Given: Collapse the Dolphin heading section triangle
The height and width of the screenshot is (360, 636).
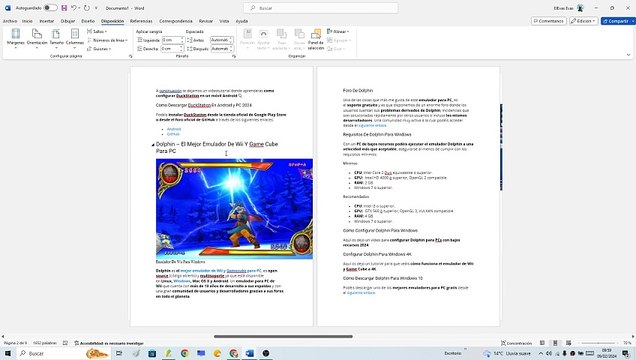Looking at the screenshot, I should pos(153,145).
